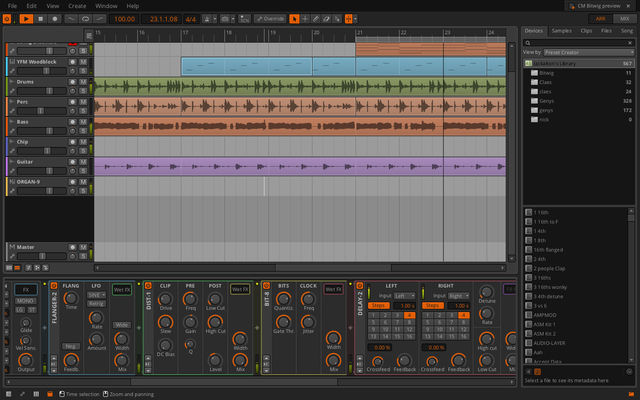Open Wet FX chain of DIST-1
Viewport: 640px width, 400px height.
(240, 289)
